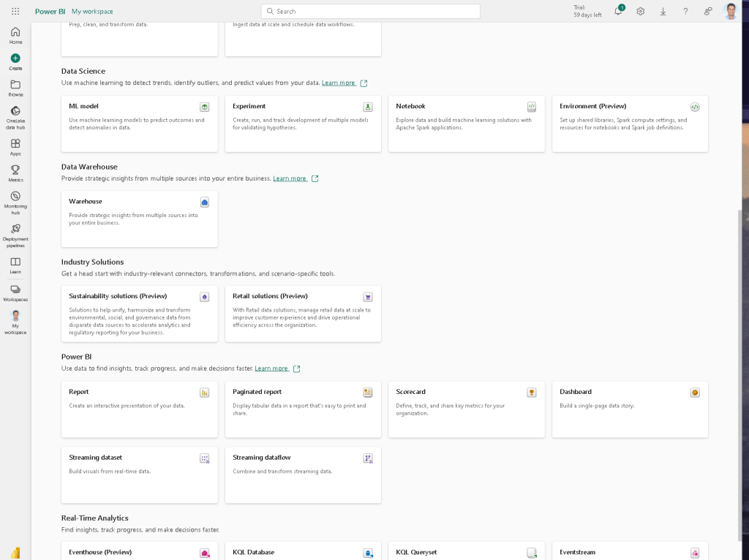Open Workspaces in the sidebar
Screen dimensions: 749x560
point(15,293)
